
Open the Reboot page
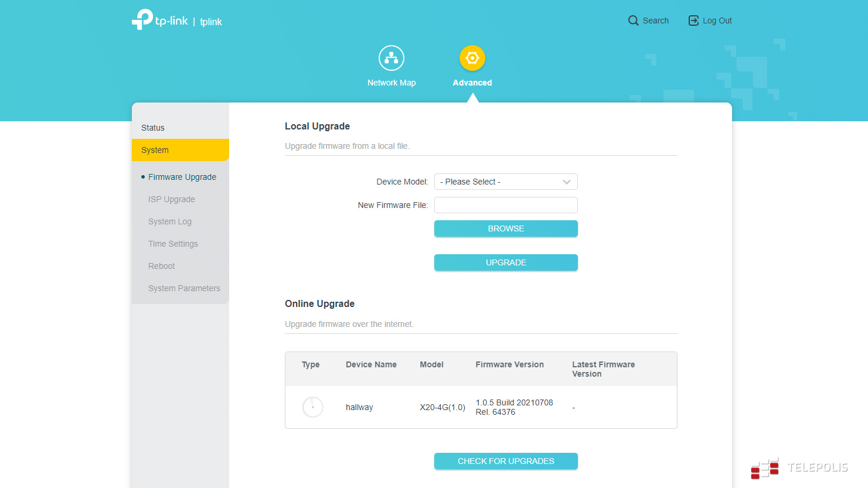click(162, 266)
